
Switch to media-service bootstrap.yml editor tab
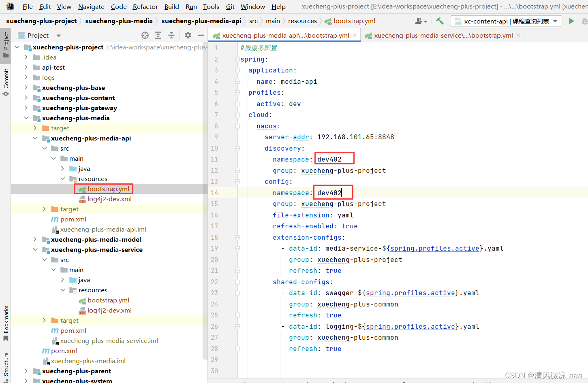tap(443, 35)
